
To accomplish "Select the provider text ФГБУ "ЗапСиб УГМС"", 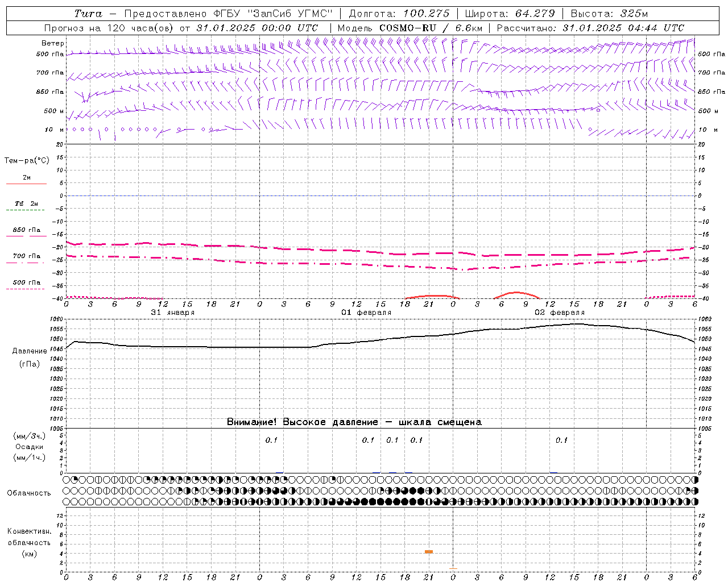I will tap(274, 14).
